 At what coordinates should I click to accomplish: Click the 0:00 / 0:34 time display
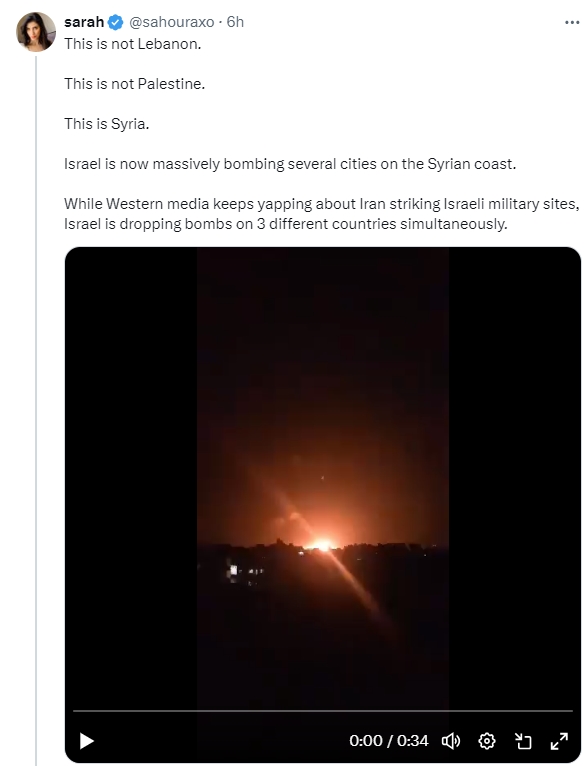tap(389, 741)
